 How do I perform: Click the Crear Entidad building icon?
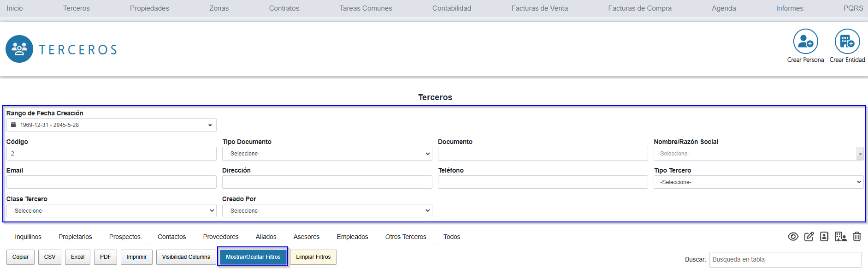(847, 42)
